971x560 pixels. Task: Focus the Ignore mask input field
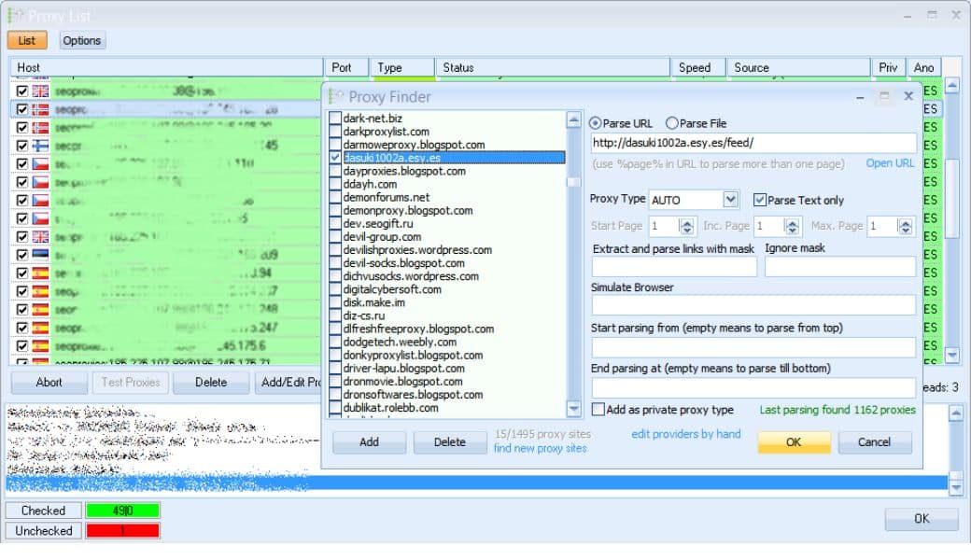(839, 267)
